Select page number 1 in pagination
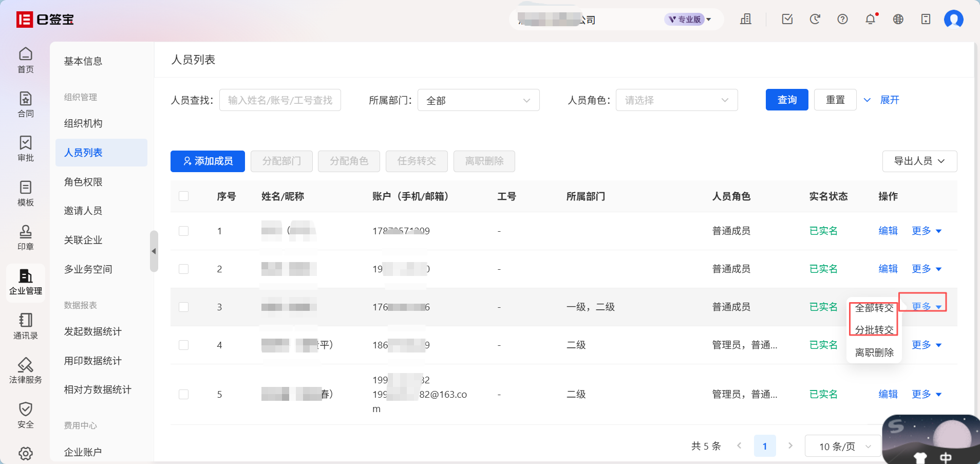 coord(765,446)
